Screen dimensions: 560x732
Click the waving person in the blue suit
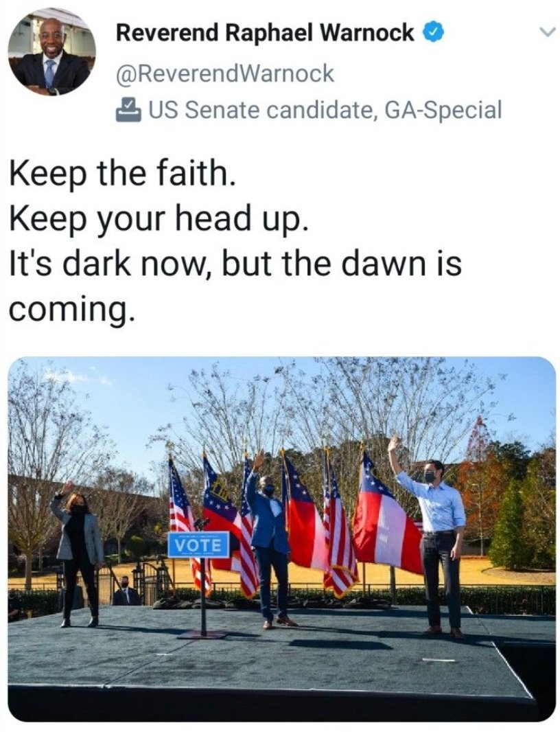(269, 539)
